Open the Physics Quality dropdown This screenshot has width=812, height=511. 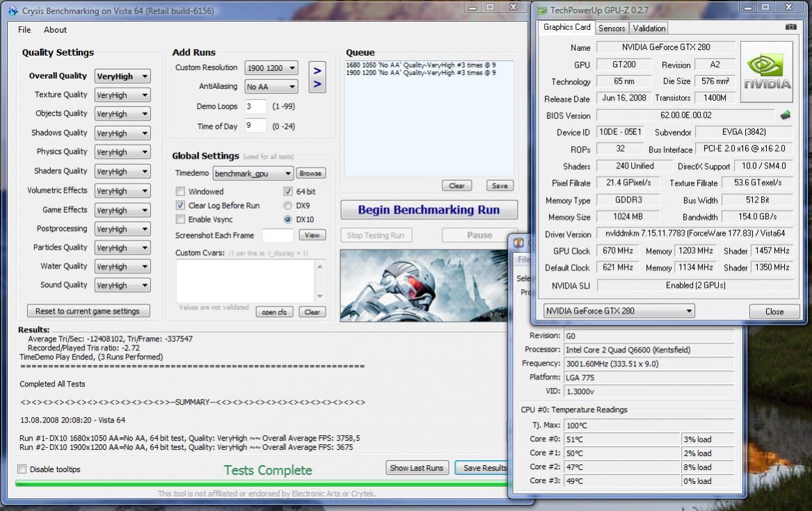click(122, 152)
